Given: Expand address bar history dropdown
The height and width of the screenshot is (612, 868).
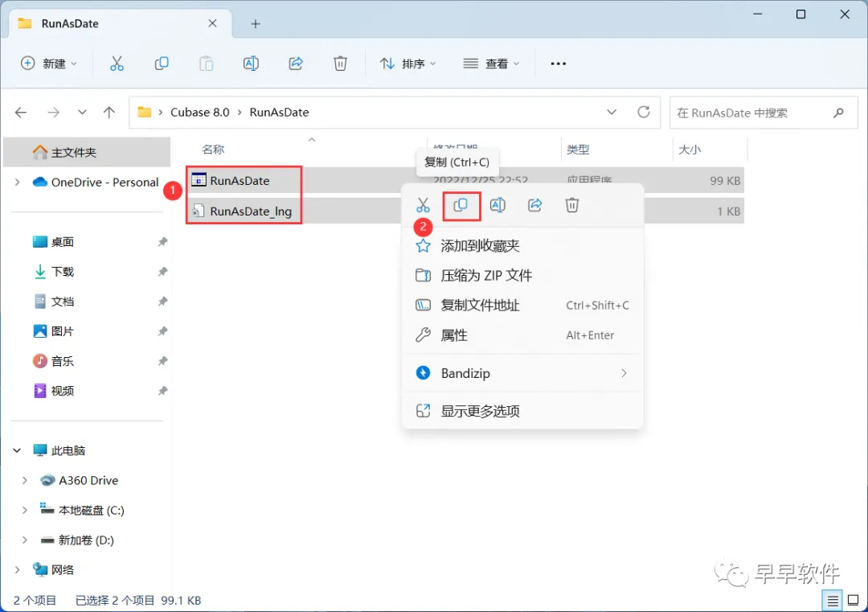Looking at the screenshot, I should point(612,113).
